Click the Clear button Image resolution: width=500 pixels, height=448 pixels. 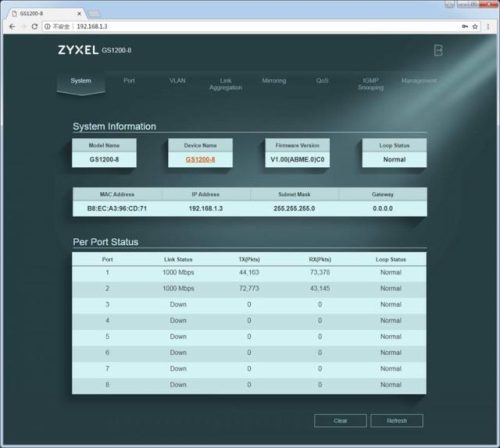340,421
